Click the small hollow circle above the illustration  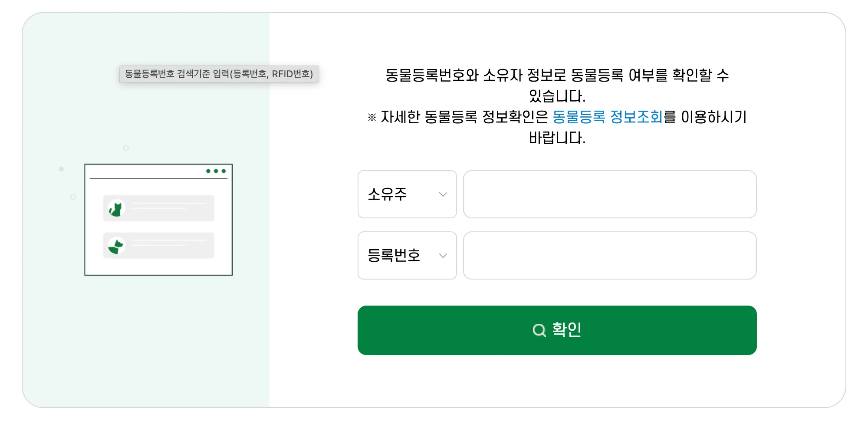coord(126,148)
